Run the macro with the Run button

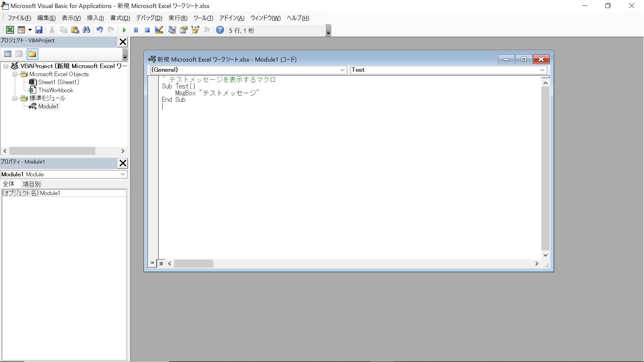(124, 30)
